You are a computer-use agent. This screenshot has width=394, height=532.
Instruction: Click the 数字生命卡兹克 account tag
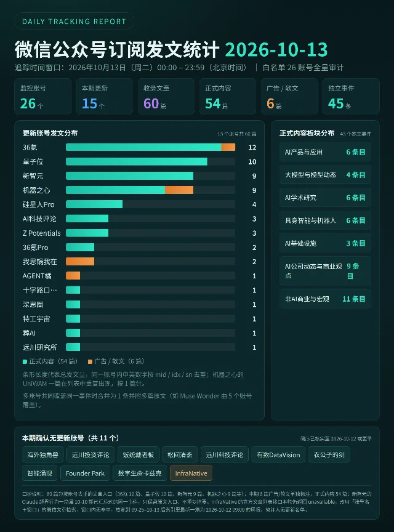coord(140,474)
